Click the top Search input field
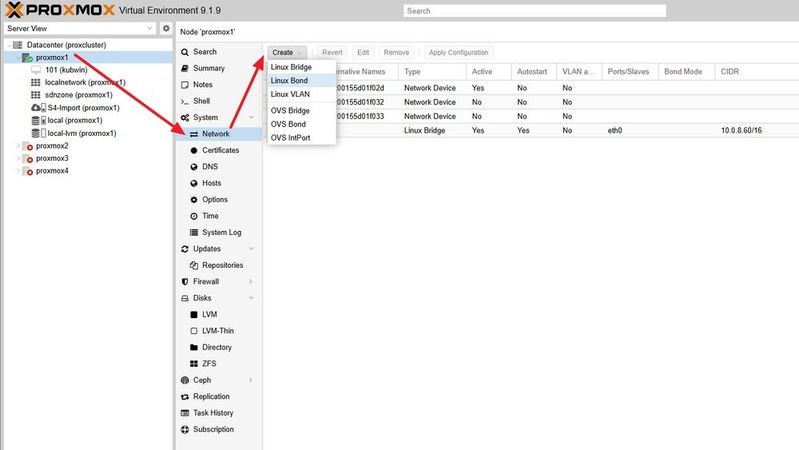Viewport: 799px width, 450px height. [x=535, y=11]
